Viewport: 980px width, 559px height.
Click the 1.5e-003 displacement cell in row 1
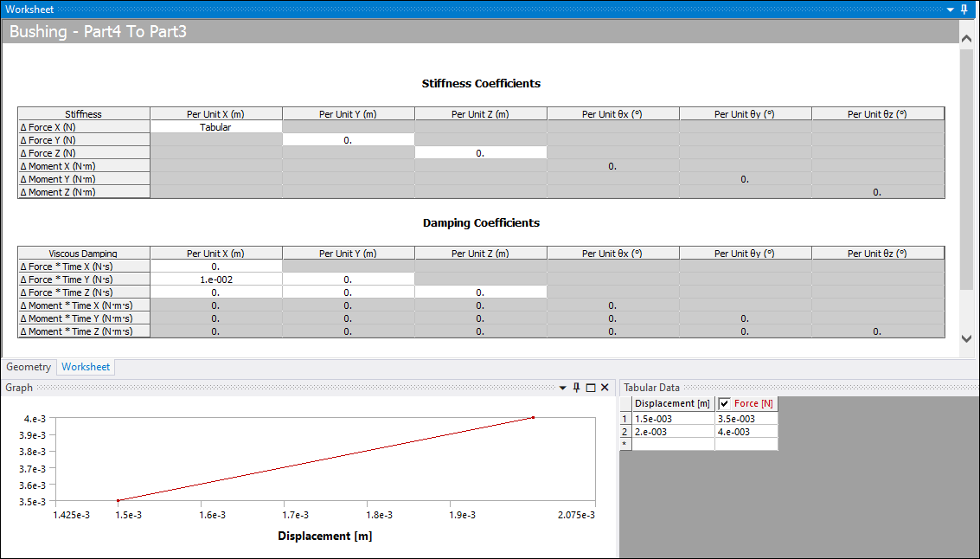click(673, 419)
